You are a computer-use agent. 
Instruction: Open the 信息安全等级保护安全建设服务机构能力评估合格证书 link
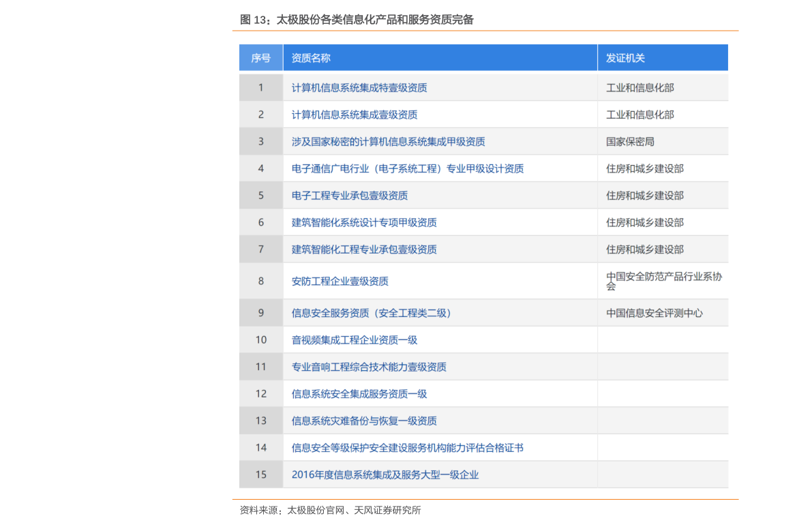coord(408,448)
